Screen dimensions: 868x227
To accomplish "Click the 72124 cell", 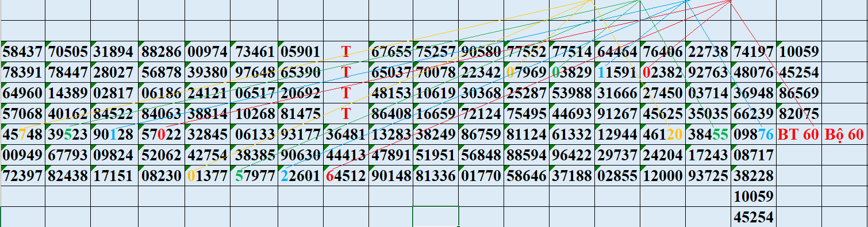I will tap(481, 114).
